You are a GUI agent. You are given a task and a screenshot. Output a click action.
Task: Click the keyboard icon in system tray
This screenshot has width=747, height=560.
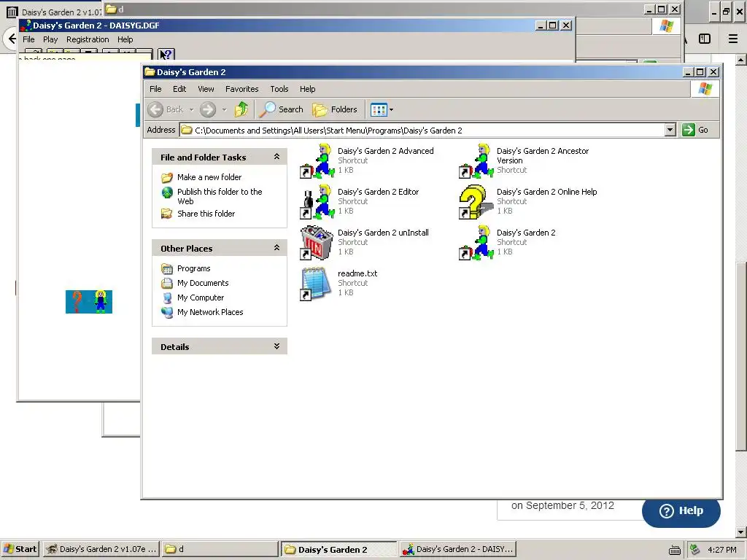click(675, 550)
